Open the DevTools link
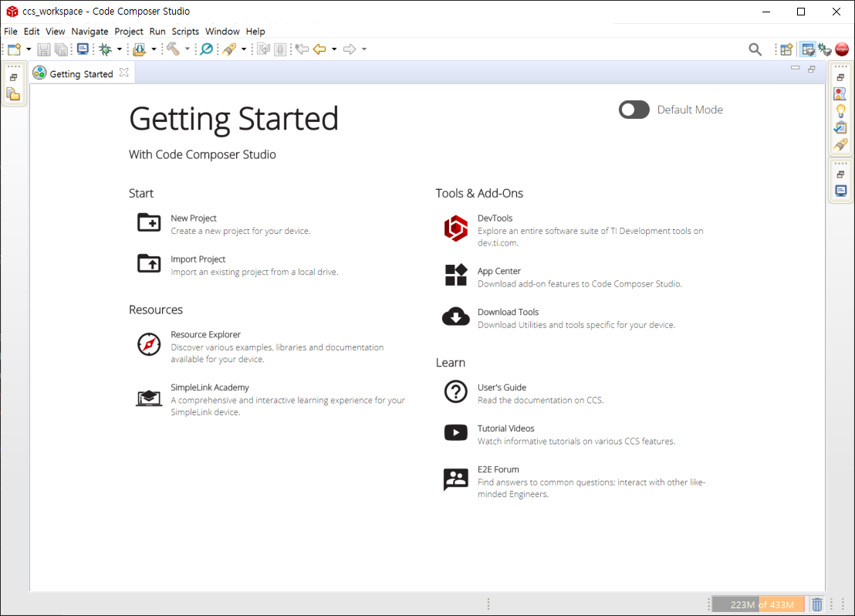The width and height of the screenshot is (855, 616). point(495,218)
